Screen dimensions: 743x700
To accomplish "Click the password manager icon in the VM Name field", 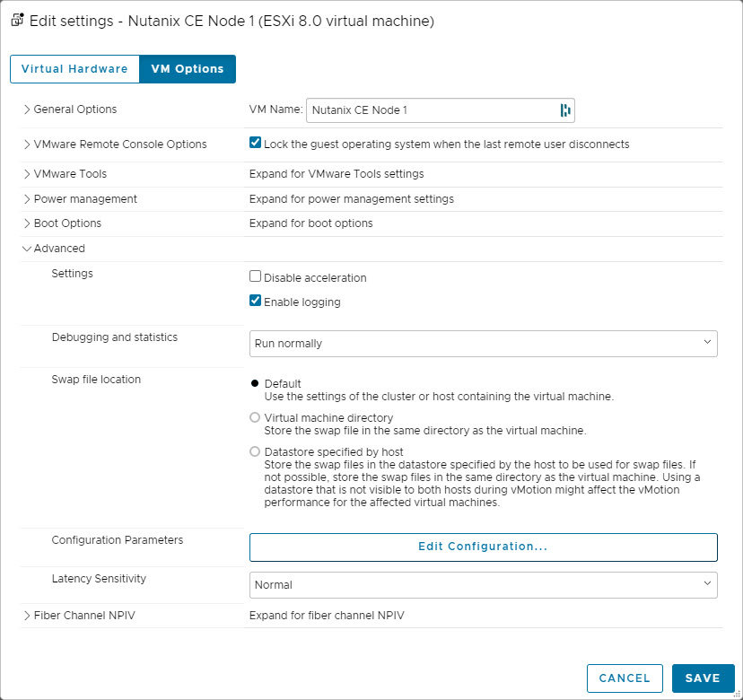I will tap(564, 110).
